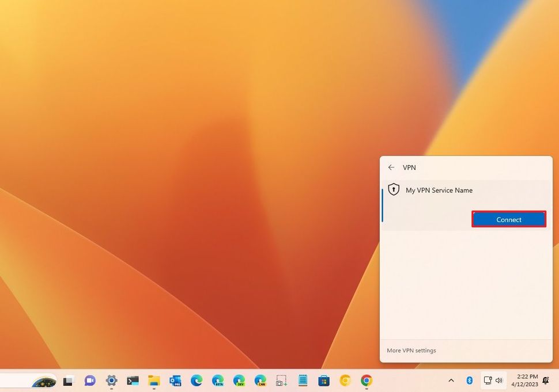This screenshot has height=392, width=559.
Task: Click the back arrow in the VPN flyout
Action: tap(391, 168)
